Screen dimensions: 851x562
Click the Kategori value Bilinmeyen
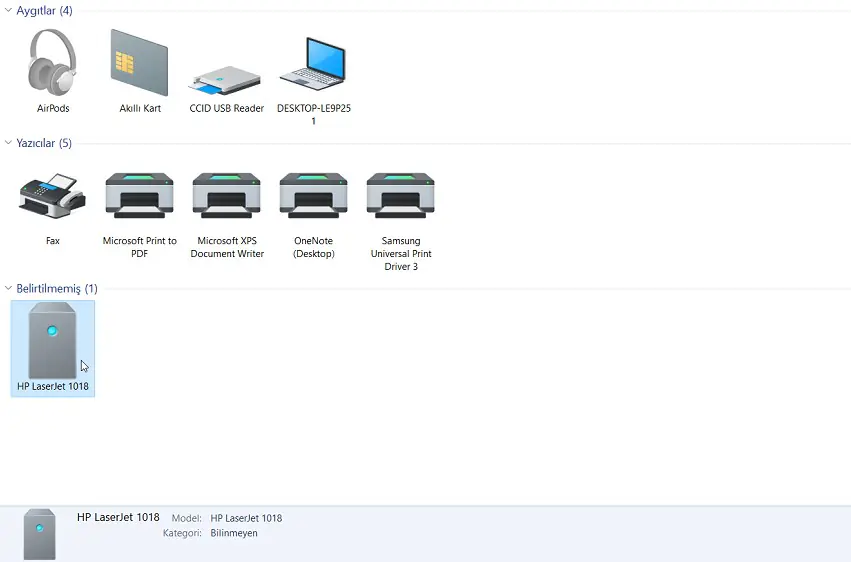coord(234,534)
